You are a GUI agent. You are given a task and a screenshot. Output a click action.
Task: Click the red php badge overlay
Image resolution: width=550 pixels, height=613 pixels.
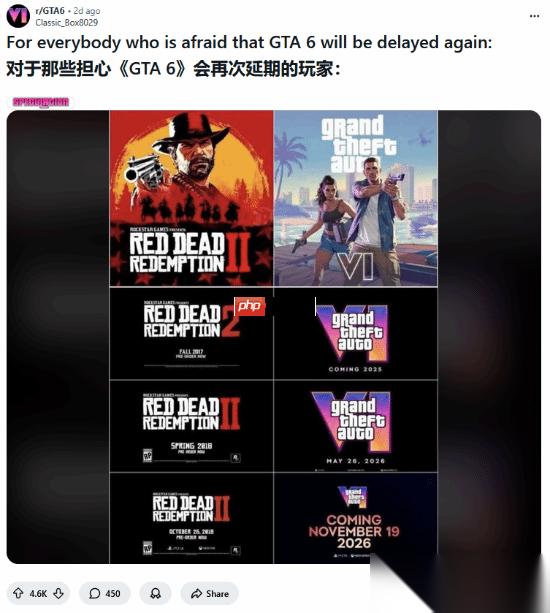249,306
